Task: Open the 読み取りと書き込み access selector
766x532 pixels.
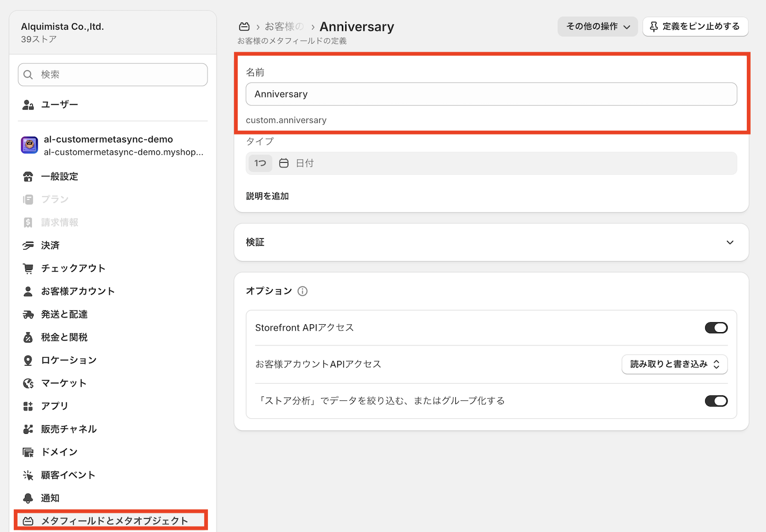Action: 675,364
